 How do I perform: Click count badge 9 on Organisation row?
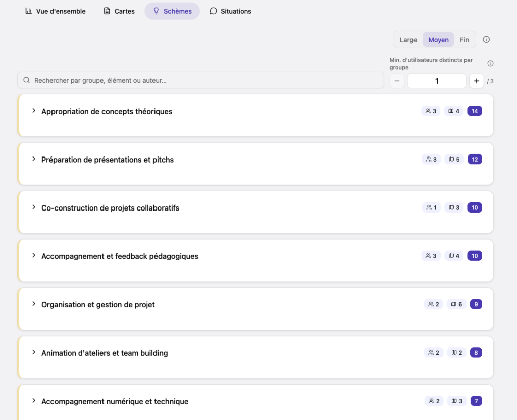[x=476, y=304]
